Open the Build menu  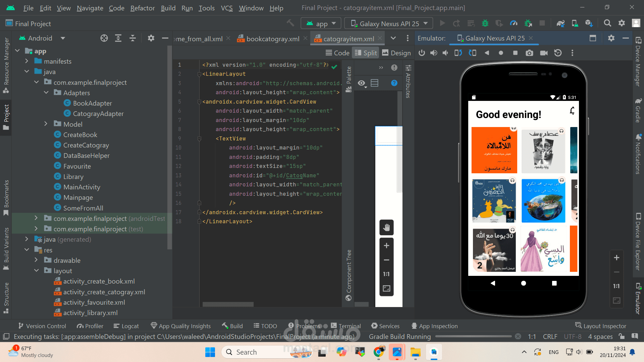click(x=168, y=8)
